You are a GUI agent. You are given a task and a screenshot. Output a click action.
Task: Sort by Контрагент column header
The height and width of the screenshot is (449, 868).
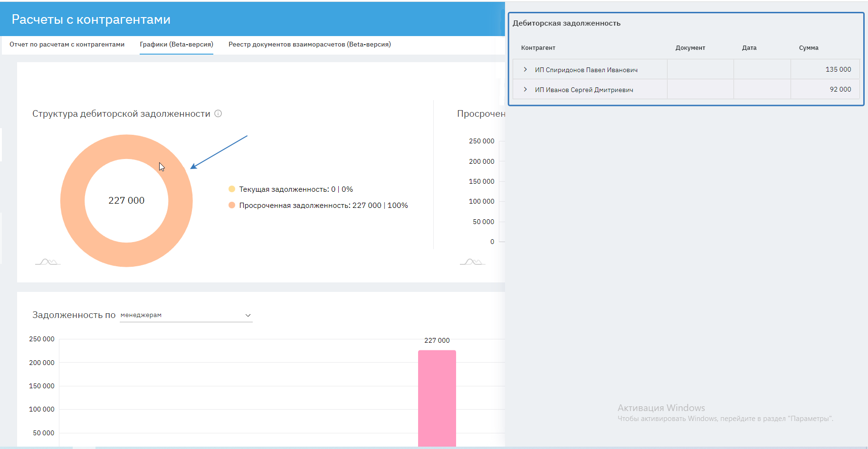point(538,48)
